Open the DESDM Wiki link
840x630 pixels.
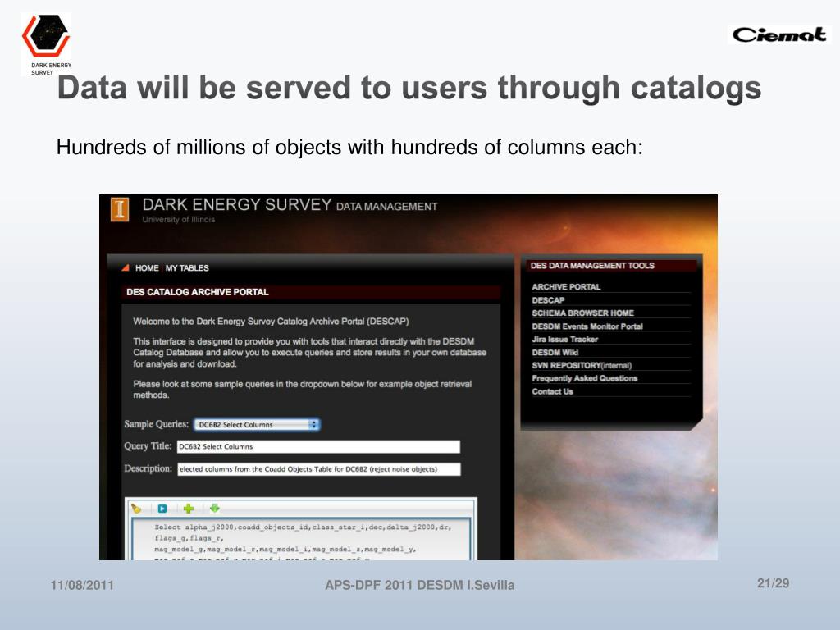[x=555, y=353]
